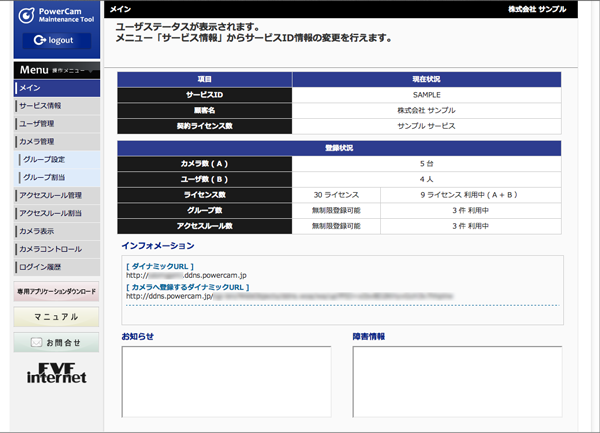Open ユーザ管理 in the sidebar
The width and height of the screenshot is (600, 433).
click(x=56, y=124)
